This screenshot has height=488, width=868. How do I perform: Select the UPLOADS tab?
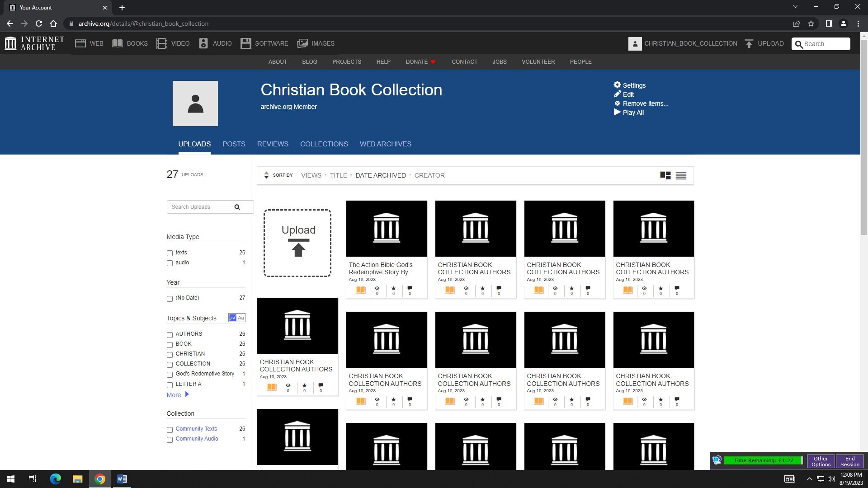pyautogui.click(x=194, y=144)
